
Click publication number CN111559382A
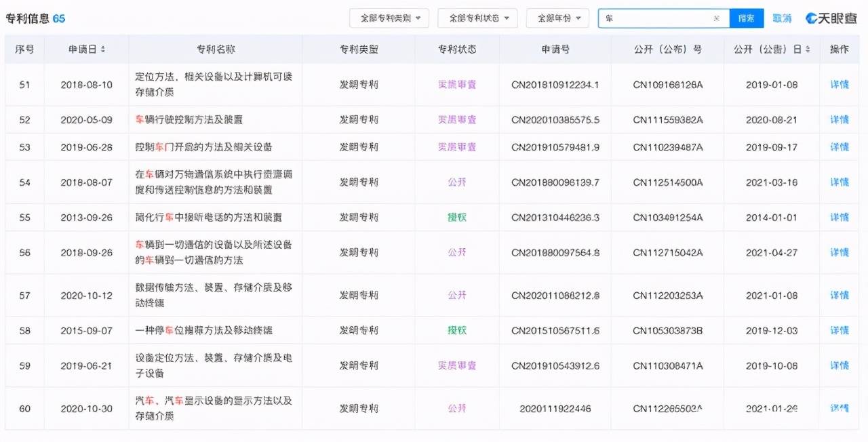pos(668,119)
